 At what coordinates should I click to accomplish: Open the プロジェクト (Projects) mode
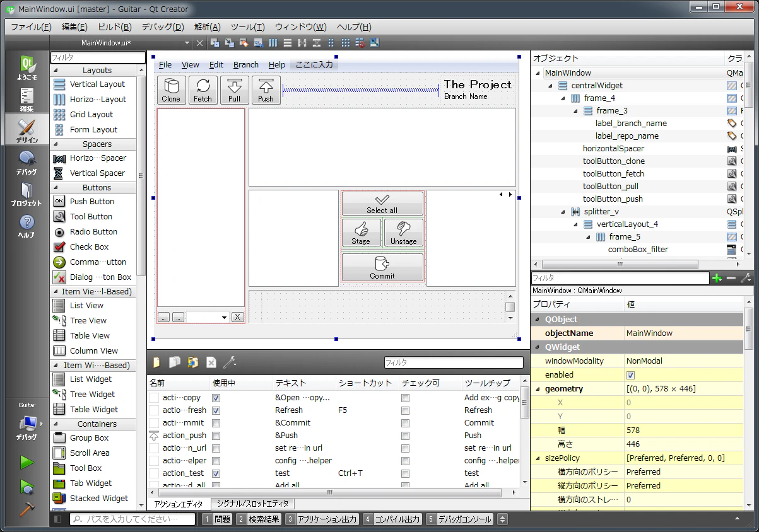tap(27, 194)
